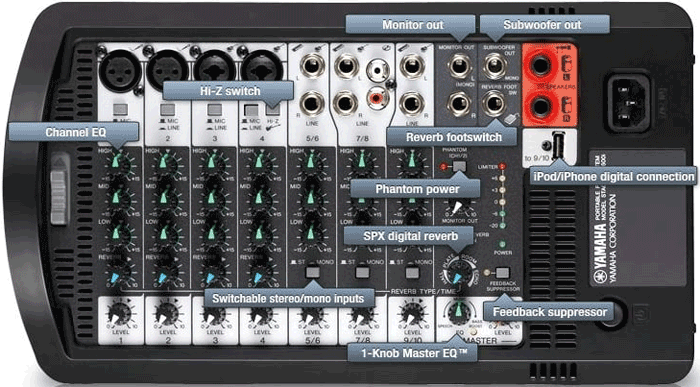
Task: Click the channel 2 LEVEL knob
Action: coord(168,314)
